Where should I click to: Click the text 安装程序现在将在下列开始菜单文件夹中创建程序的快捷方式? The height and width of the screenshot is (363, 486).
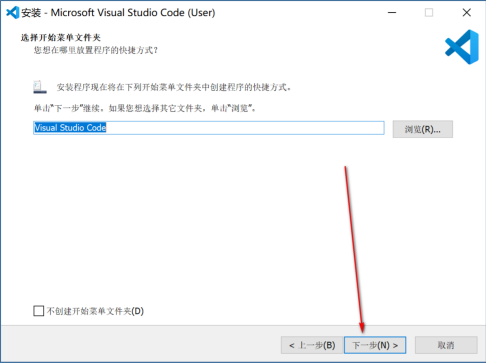pyautogui.click(x=174, y=87)
